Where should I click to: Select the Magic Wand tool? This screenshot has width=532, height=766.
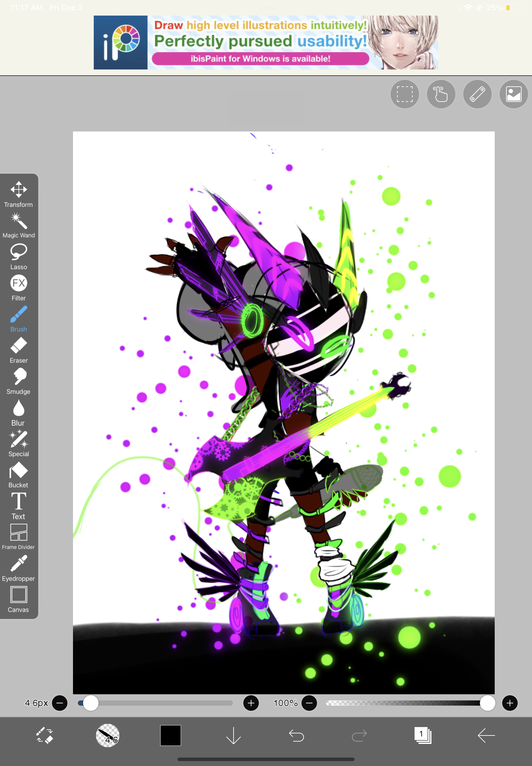tap(18, 225)
